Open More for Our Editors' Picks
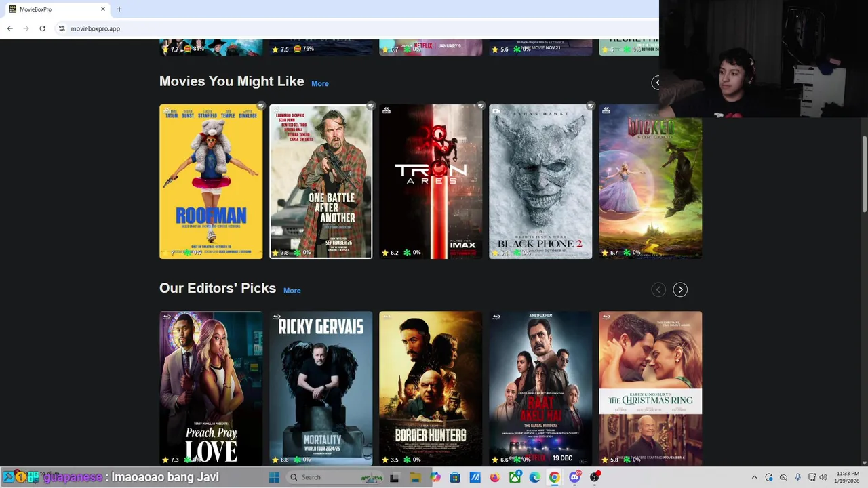868x488 pixels. tap(292, 291)
